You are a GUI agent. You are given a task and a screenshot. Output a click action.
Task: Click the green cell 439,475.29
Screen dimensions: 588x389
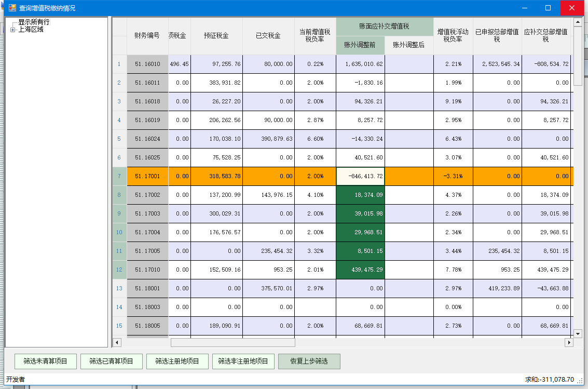click(360, 270)
